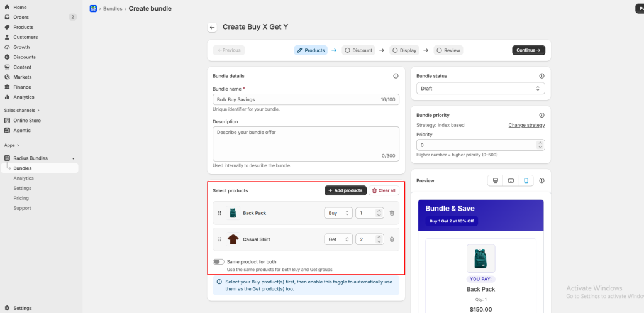Click Casual Shirt product thumbnail
644x313 pixels.
click(233, 239)
